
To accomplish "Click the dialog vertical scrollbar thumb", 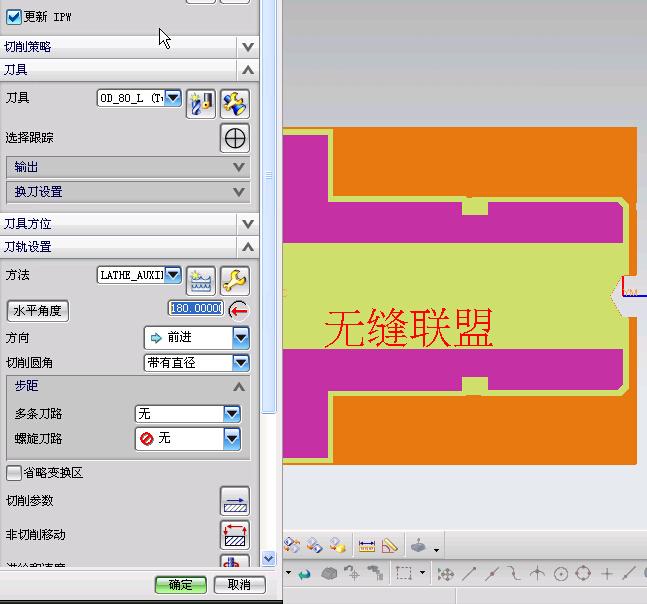I will pos(269,206).
